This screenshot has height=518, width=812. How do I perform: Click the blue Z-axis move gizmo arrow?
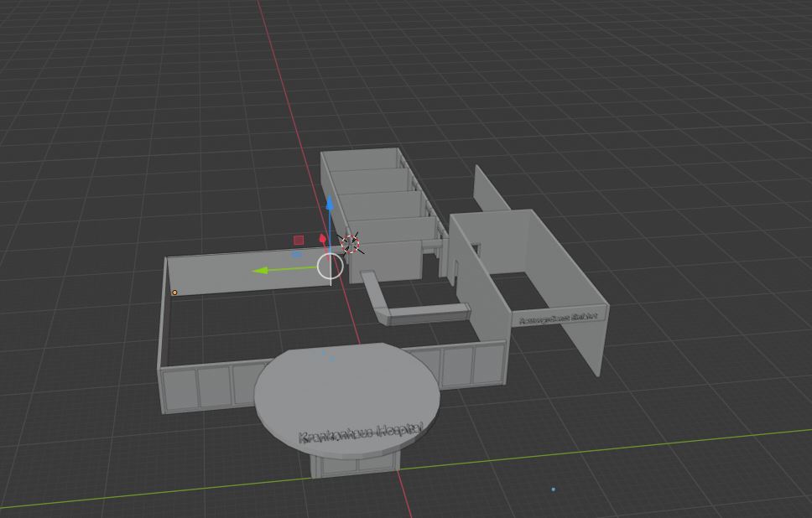331,205
